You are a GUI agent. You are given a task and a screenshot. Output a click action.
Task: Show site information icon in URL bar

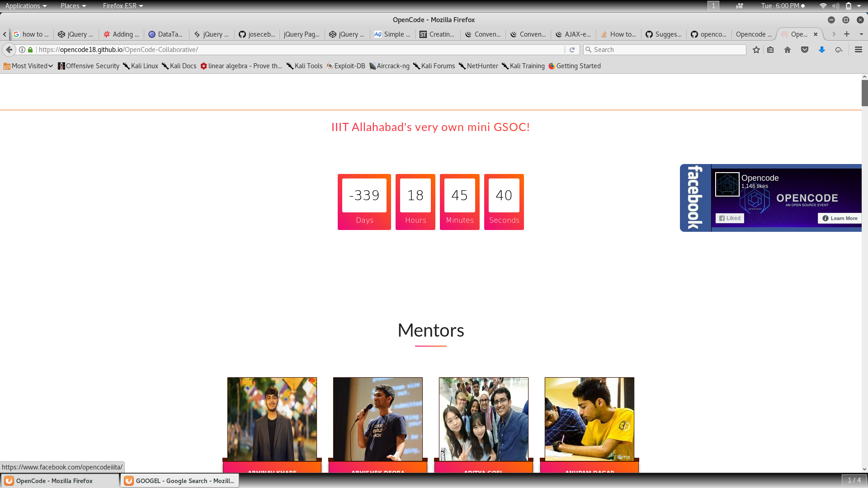point(22,50)
